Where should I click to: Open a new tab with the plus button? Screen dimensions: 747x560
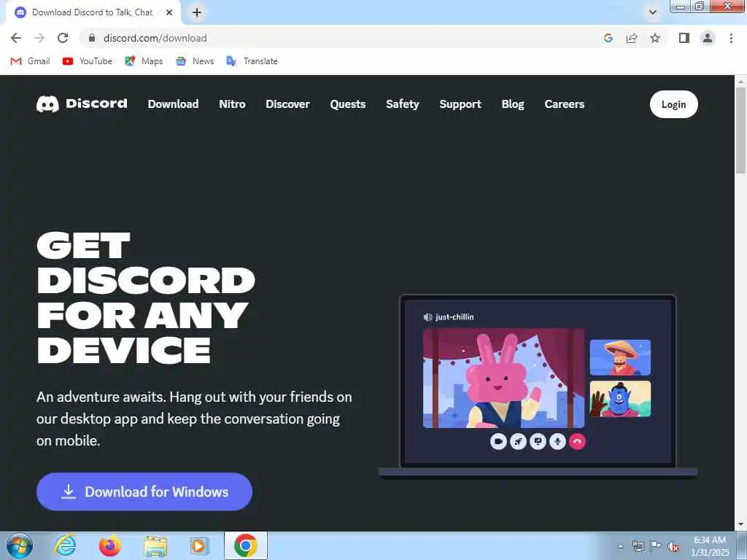point(197,12)
